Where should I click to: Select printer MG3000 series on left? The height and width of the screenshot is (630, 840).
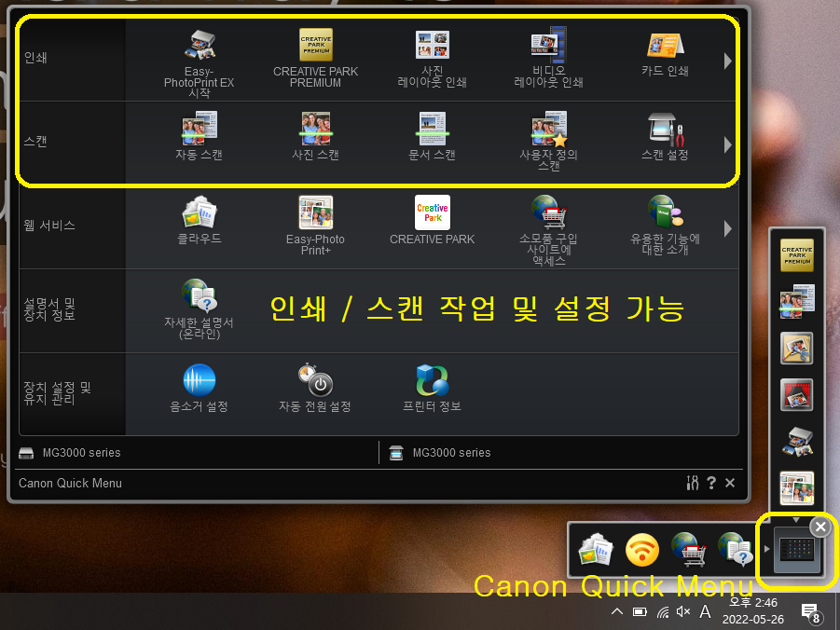[x=70, y=453]
